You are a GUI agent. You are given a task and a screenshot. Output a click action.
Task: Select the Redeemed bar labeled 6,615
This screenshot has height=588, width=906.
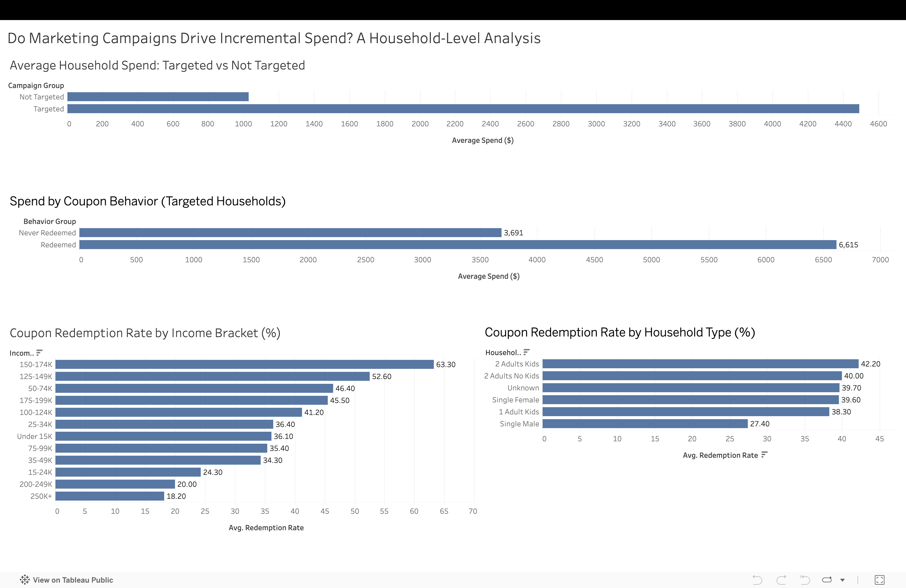(458, 245)
